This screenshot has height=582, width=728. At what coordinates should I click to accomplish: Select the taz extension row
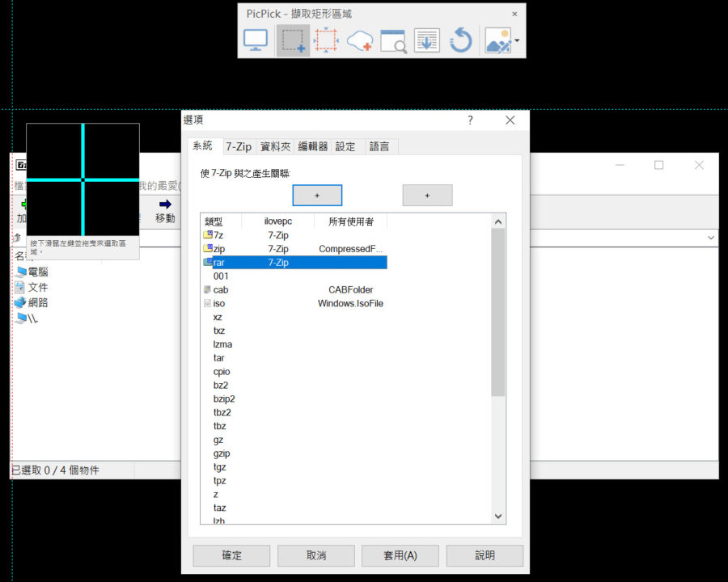coord(294,508)
